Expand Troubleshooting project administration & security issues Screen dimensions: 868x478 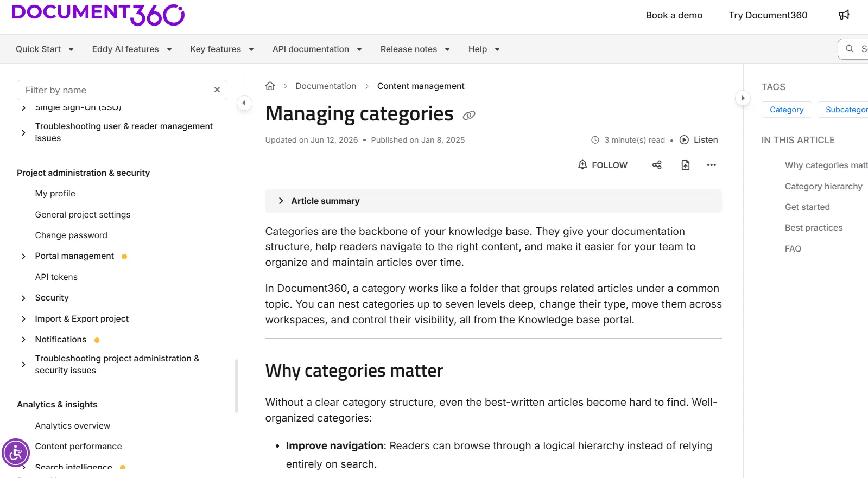click(23, 365)
